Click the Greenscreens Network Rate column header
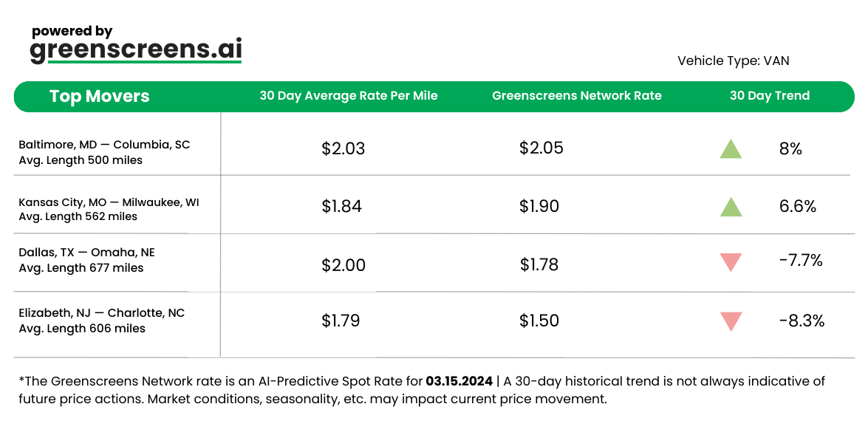Viewport: 868px width, 435px height. [x=577, y=96]
